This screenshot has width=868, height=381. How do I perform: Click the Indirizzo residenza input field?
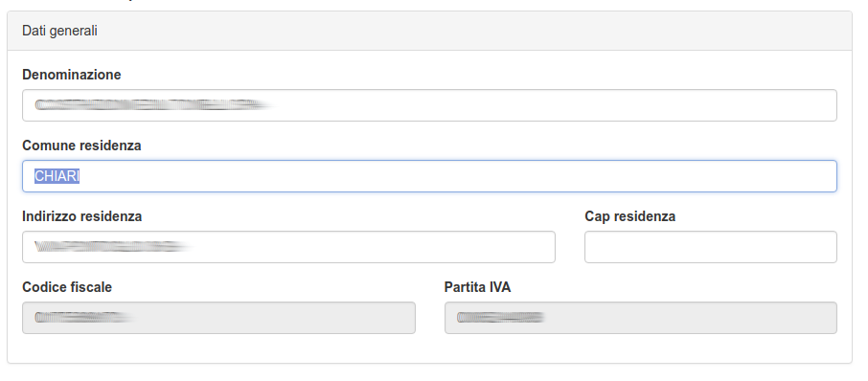(x=288, y=247)
